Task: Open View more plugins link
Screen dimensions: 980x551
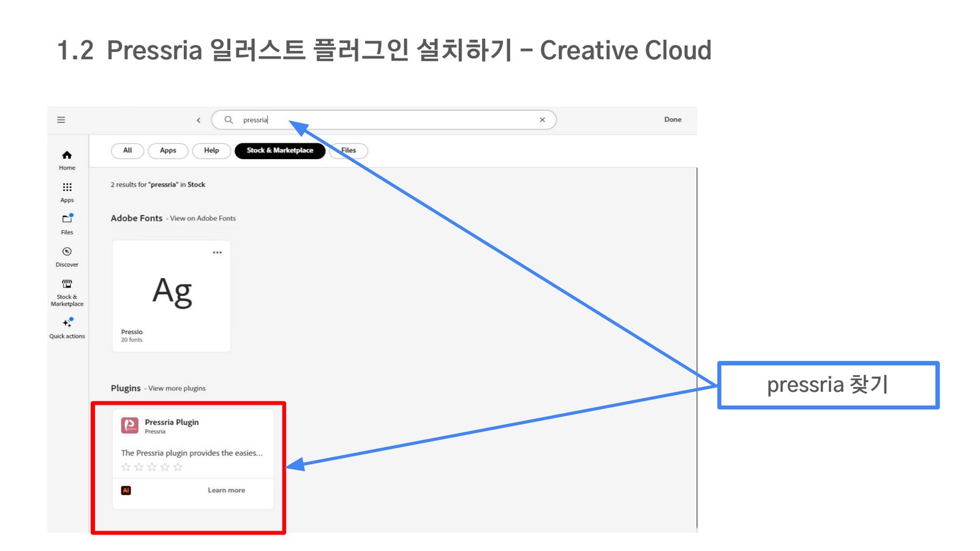Action: (x=177, y=388)
